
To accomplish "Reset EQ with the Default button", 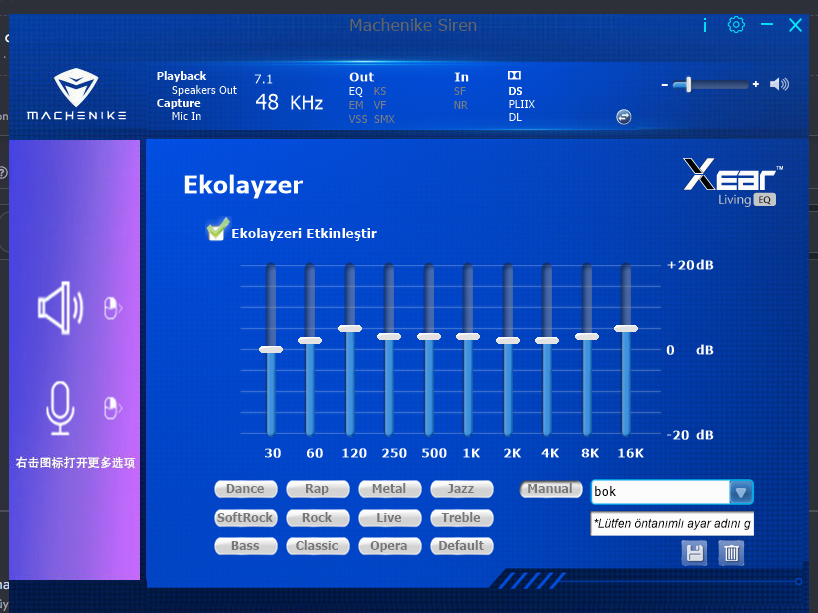I will pyautogui.click(x=461, y=546).
